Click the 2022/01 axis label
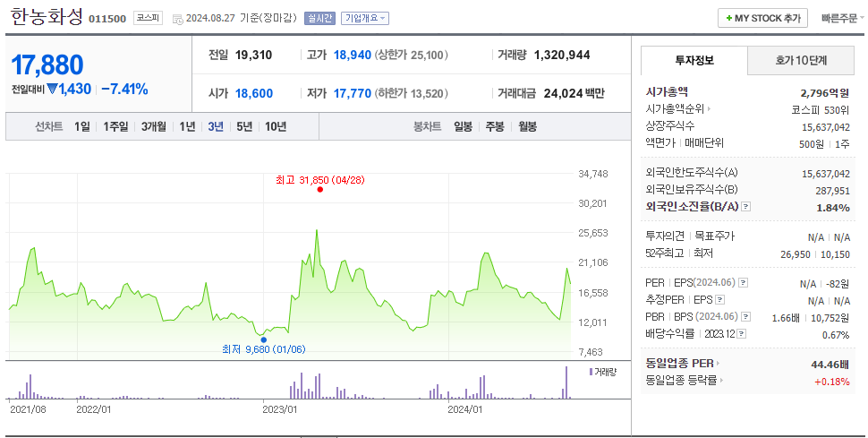The width and height of the screenshot is (868, 438). 94,409
